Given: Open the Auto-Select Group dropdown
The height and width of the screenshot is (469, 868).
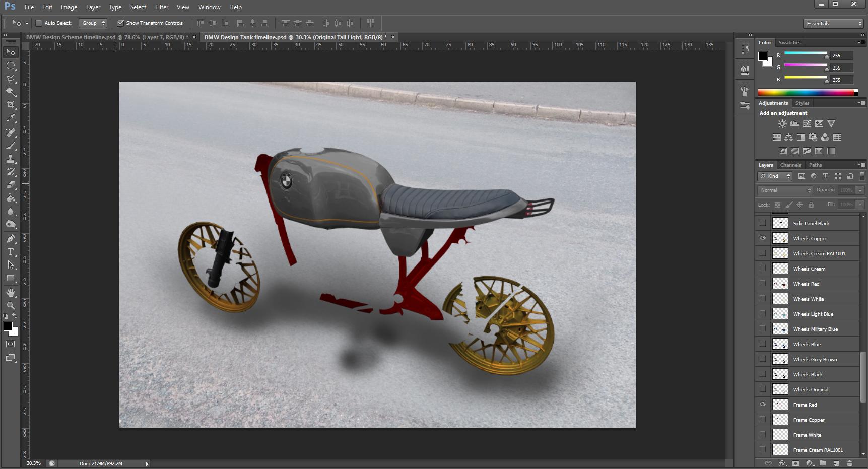Looking at the screenshot, I should [93, 23].
